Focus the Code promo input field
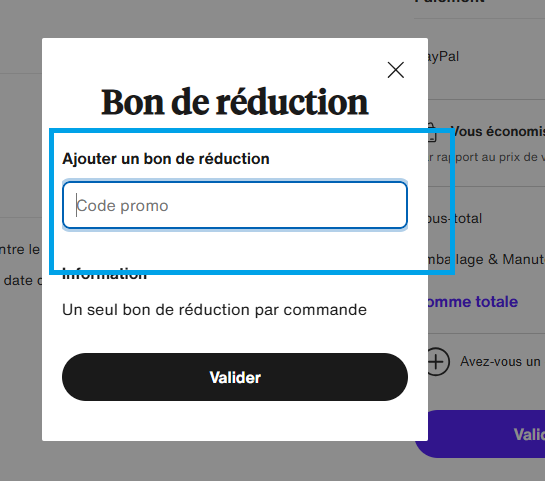 (x=235, y=205)
